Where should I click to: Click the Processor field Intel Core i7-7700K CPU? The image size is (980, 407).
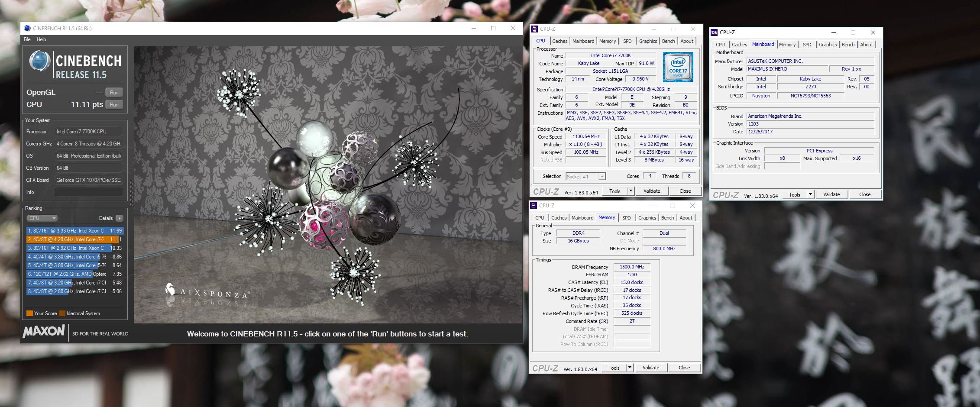[x=89, y=132]
